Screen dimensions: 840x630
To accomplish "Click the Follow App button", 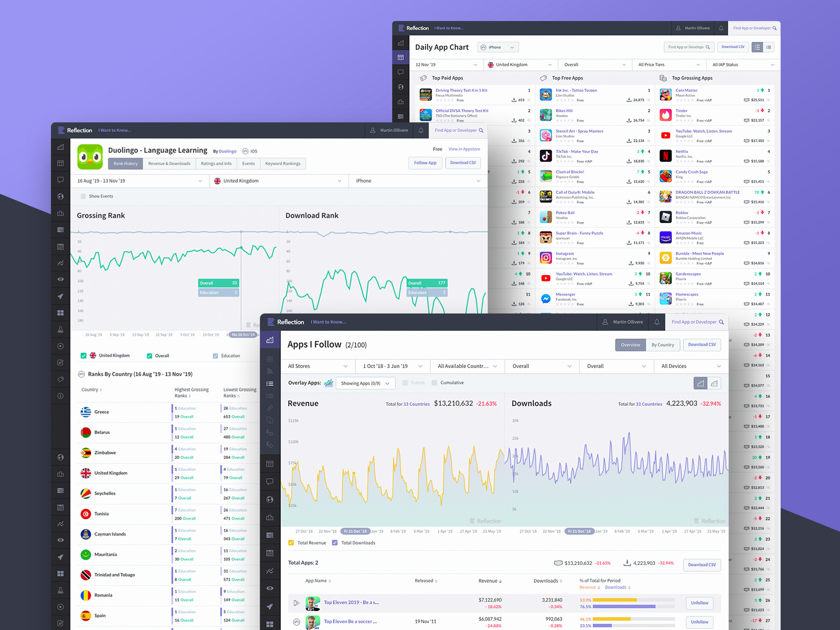I will click(x=425, y=163).
